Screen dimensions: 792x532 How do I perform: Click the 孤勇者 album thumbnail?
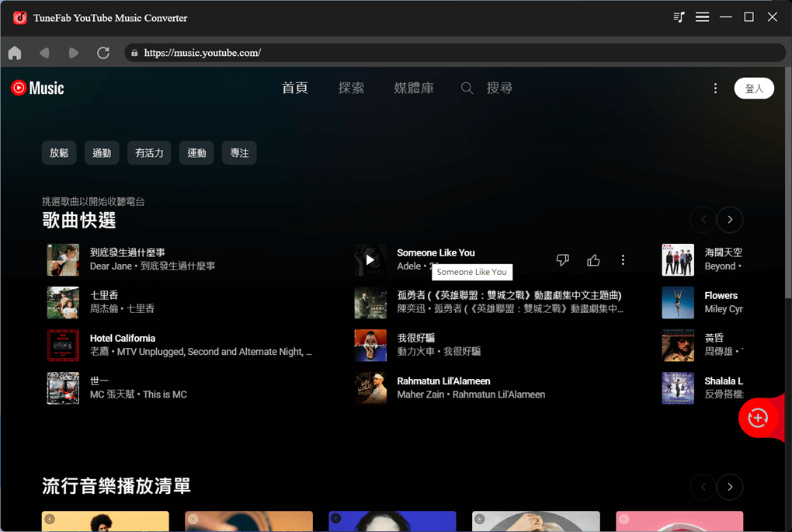[x=370, y=303]
